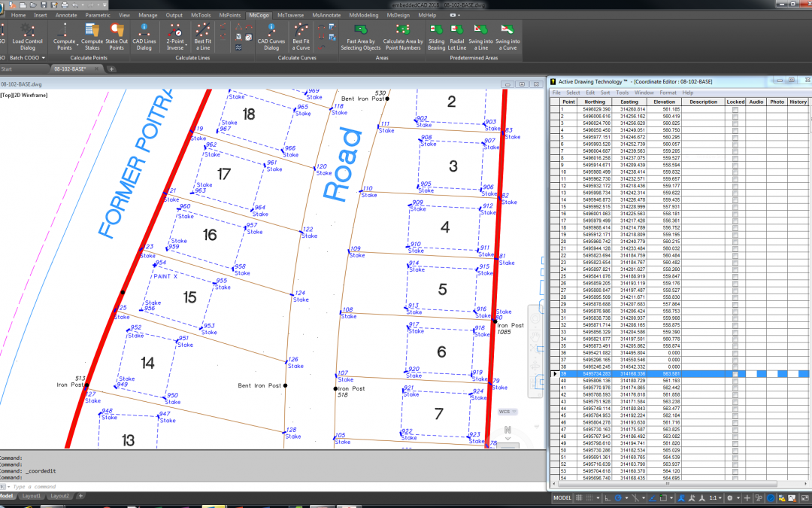812x508 pixels.
Task: Select the Sliding Bearing tool
Action: (436, 35)
